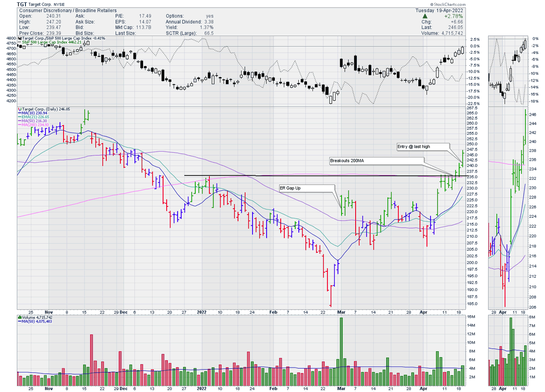Click the MA(50) 216.30 legend entry
Viewport: 545px width, 392px height.
(33, 122)
